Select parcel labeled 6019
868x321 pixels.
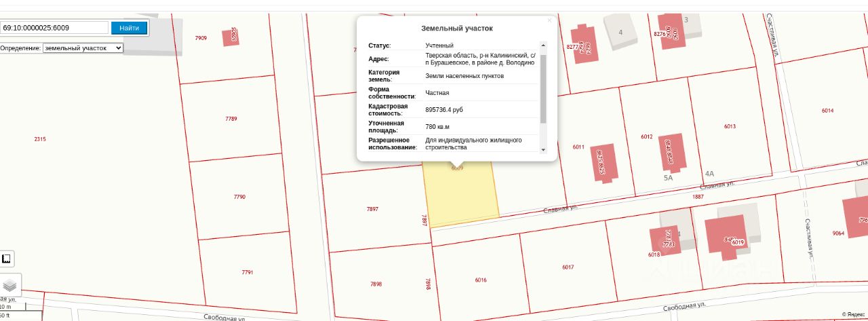click(x=738, y=242)
